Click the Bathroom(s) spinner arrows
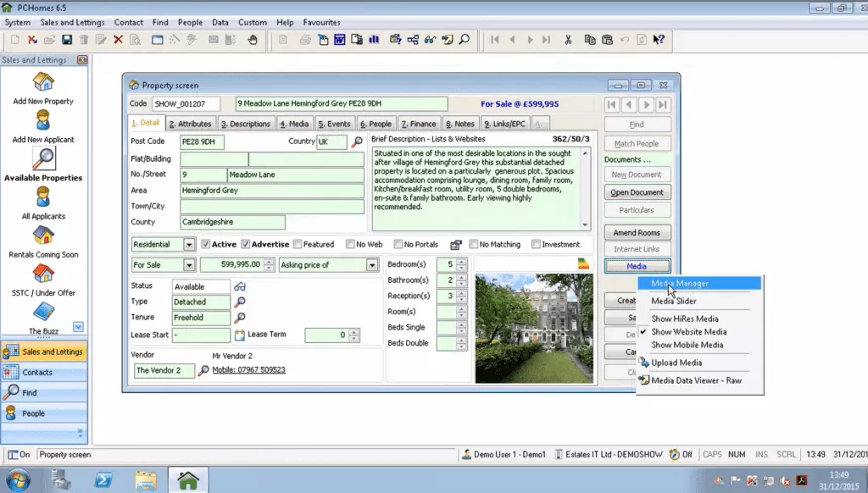Screen dimensions: 868x493 [461, 280]
